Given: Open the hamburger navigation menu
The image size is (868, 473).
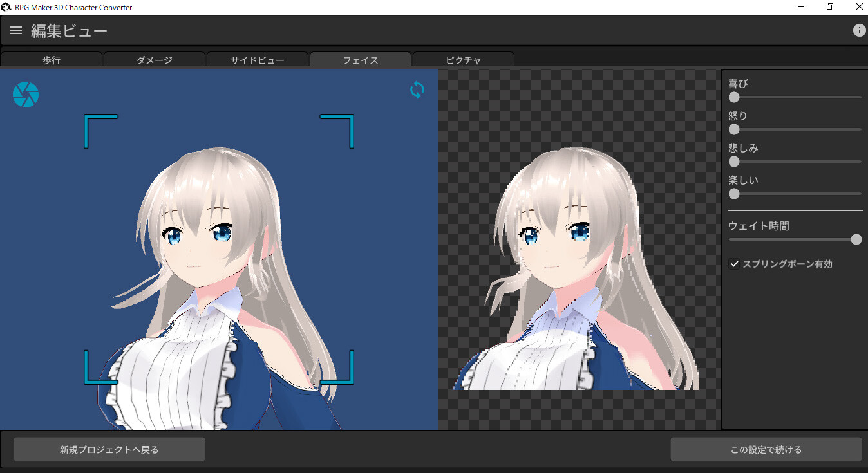Looking at the screenshot, I should coord(15,30).
